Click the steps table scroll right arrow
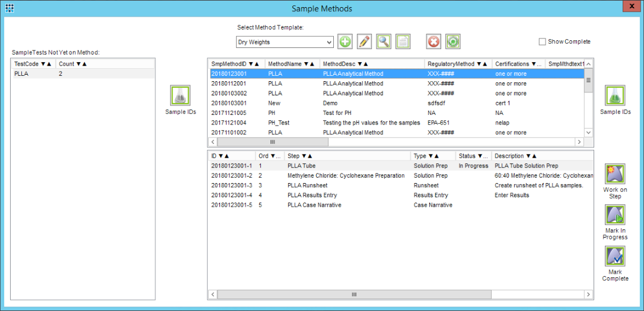Image resolution: width=644 pixels, height=311 pixels. coord(588,294)
